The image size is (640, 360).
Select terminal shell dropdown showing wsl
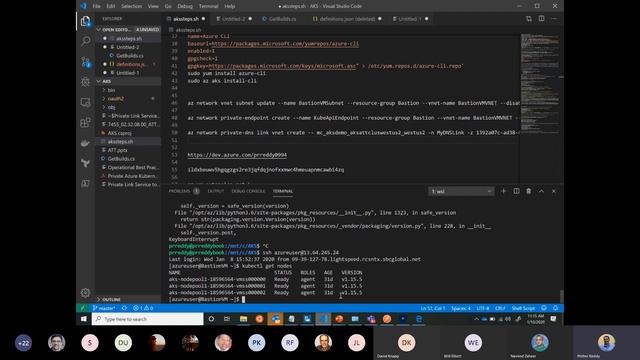(461, 191)
